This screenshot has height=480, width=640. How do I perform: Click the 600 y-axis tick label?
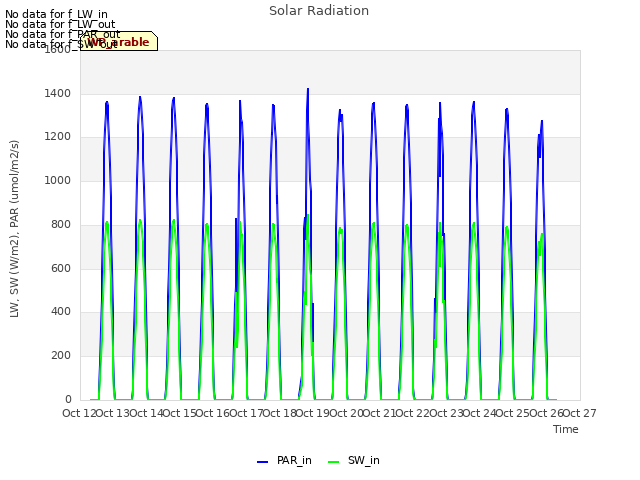(x=61, y=268)
